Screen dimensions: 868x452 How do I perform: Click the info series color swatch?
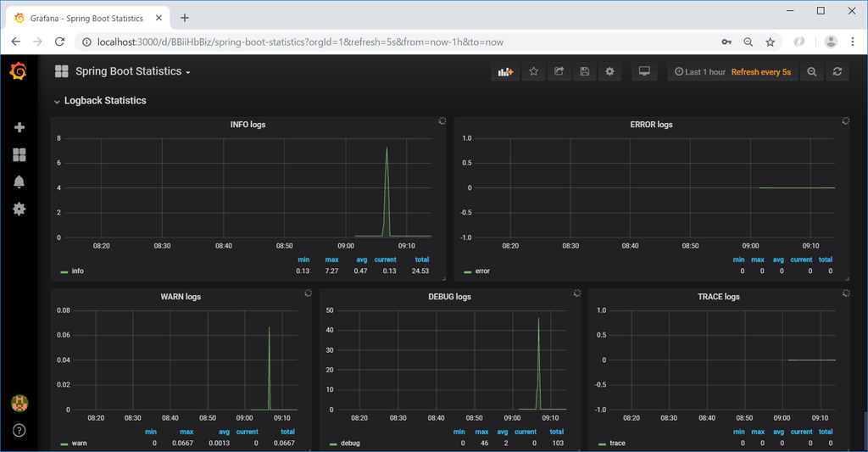64,272
